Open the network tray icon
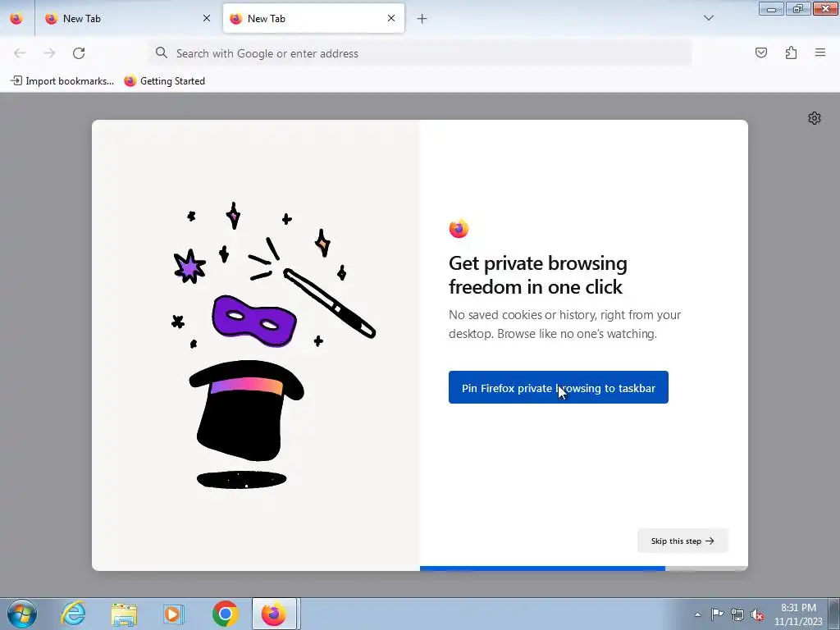Image resolution: width=840 pixels, height=630 pixels. tap(737, 614)
